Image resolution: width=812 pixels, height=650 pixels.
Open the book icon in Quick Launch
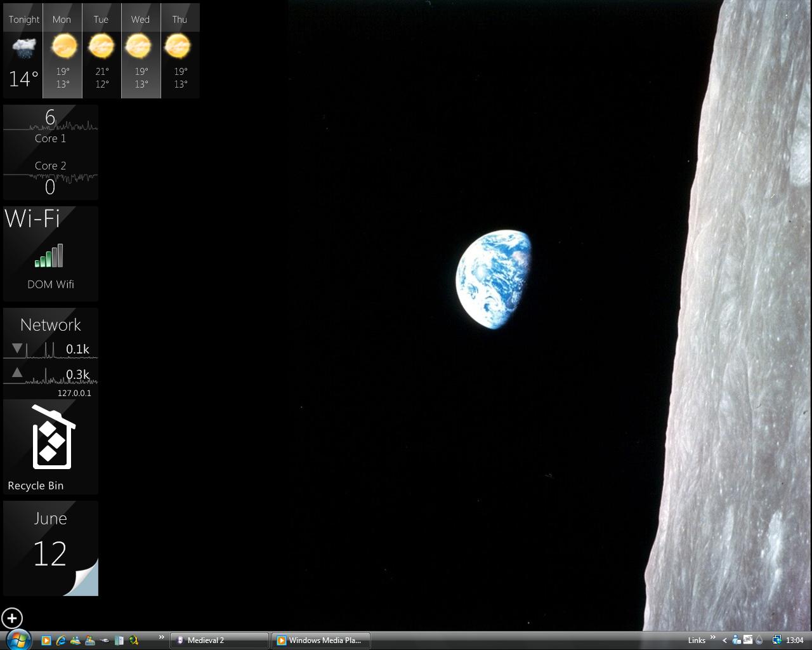coord(119,640)
